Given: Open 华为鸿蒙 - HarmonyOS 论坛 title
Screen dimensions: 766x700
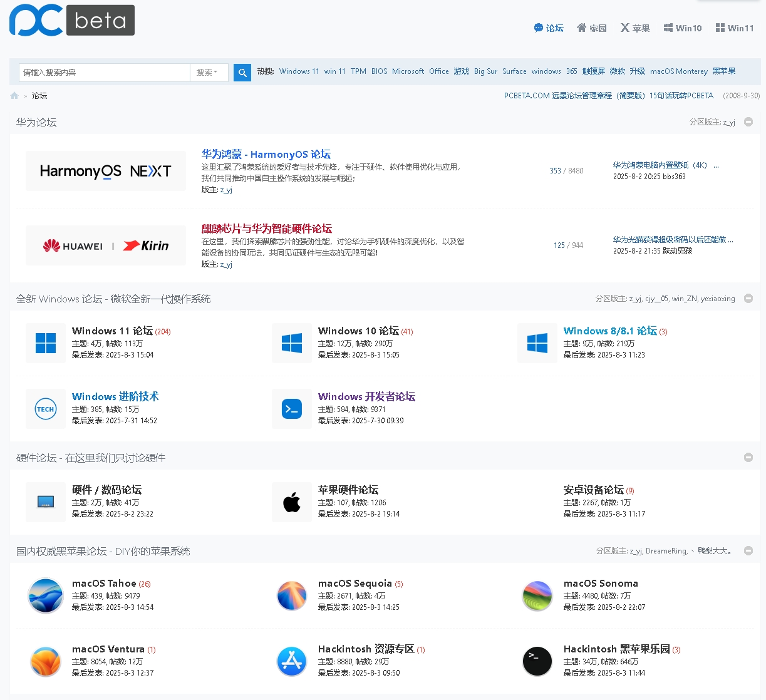Looking at the screenshot, I should [x=266, y=154].
